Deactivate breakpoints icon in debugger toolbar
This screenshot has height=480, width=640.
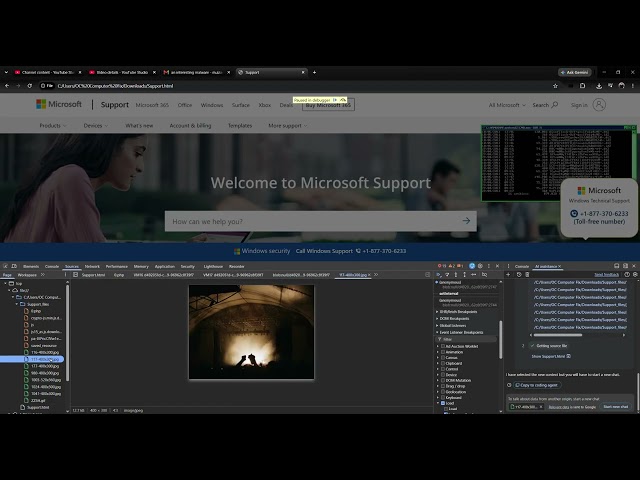(x=484, y=275)
